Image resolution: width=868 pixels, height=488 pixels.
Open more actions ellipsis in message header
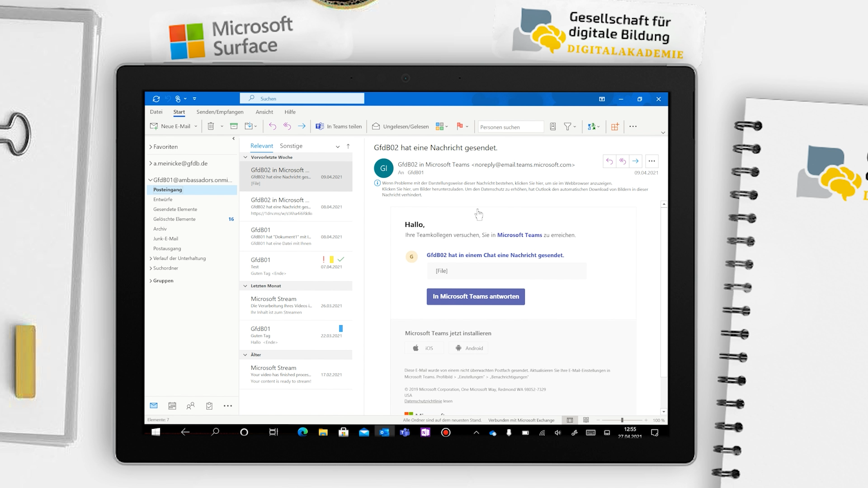pos(651,161)
